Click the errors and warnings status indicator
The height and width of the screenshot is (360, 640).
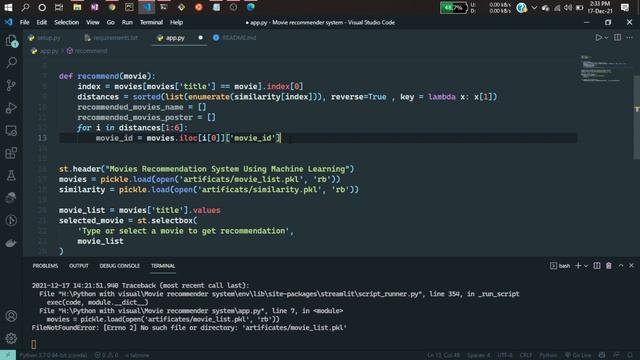click(106, 355)
